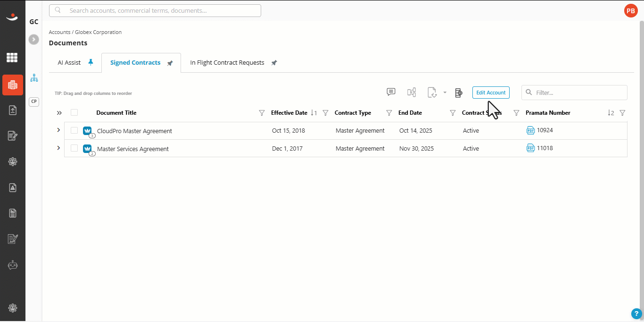
Task: Click the Globex Corporation breadcrumb link
Action: click(98, 32)
